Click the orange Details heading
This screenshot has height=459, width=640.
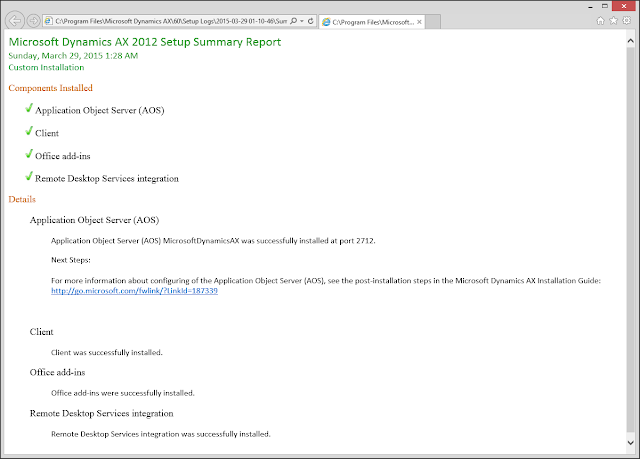[x=22, y=199]
